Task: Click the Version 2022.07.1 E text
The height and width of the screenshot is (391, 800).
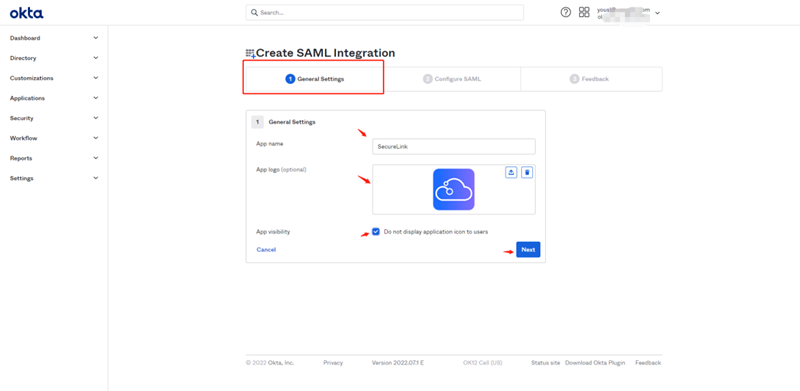Action: [398, 363]
